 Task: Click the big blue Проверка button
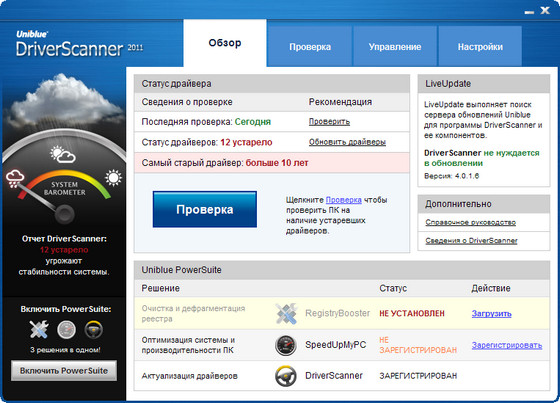[205, 209]
